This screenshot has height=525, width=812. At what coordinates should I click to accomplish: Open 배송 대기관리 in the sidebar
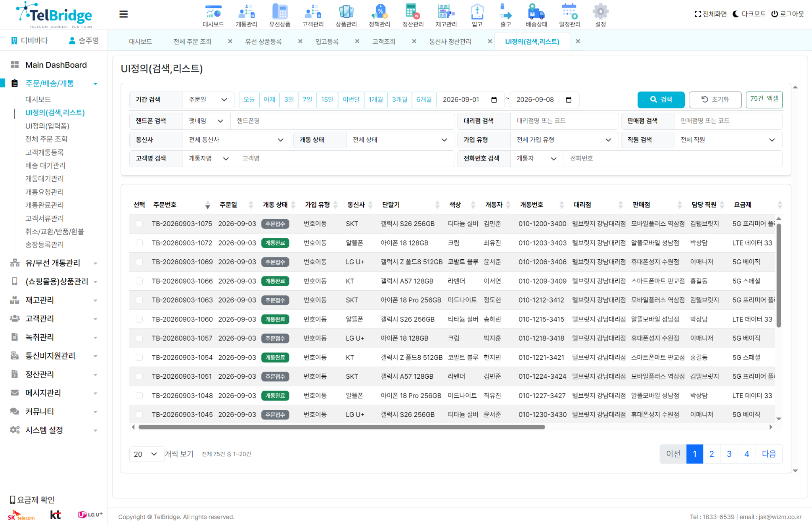click(x=45, y=165)
